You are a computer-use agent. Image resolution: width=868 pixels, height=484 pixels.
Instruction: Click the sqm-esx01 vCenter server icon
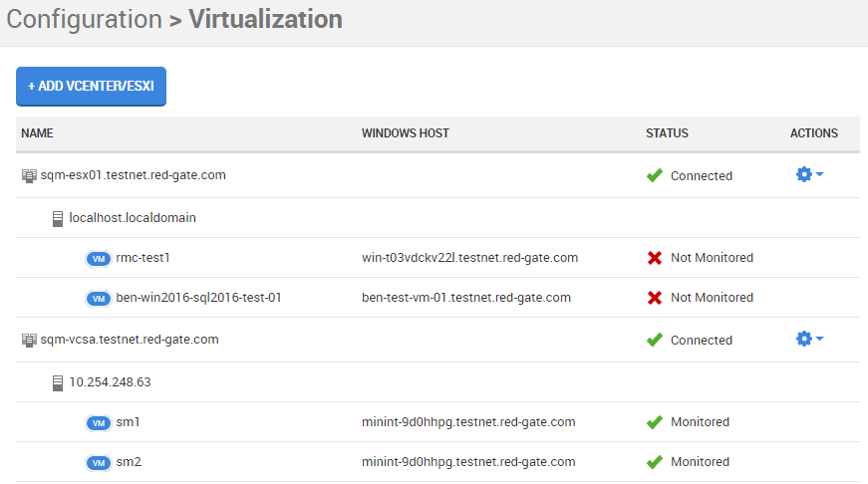click(28, 175)
